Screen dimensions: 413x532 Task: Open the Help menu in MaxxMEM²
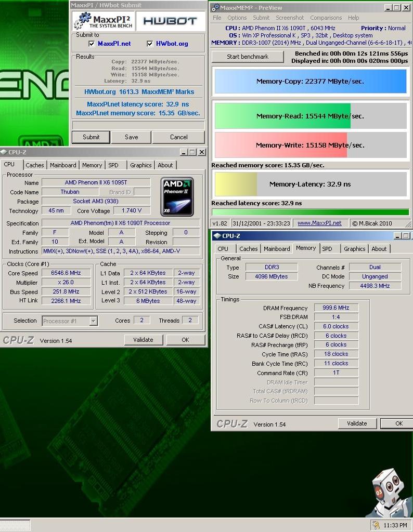(x=353, y=18)
